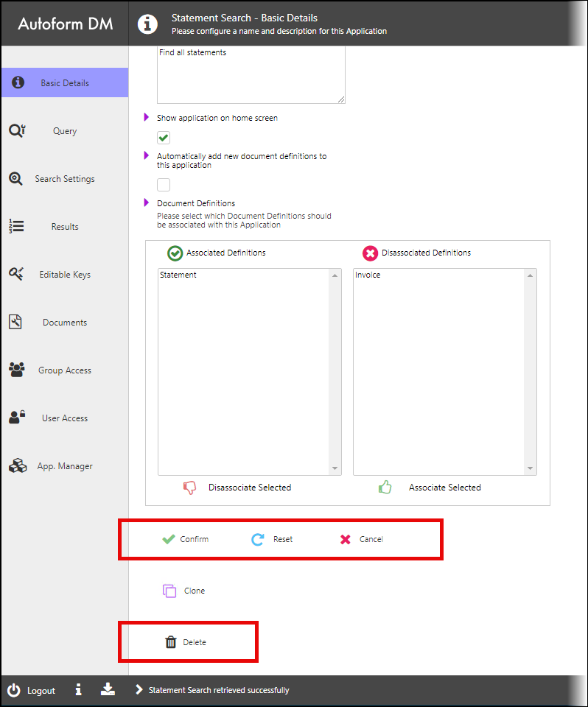
Task: Select Invoice in Disassociated Definitions list
Action: [368, 275]
